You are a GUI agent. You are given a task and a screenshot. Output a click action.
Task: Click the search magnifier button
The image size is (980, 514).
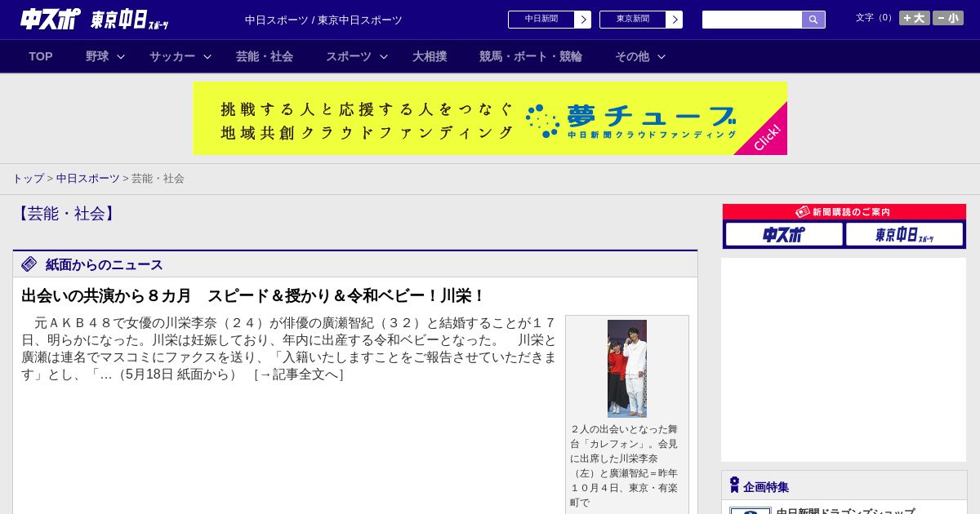coord(813,20)
